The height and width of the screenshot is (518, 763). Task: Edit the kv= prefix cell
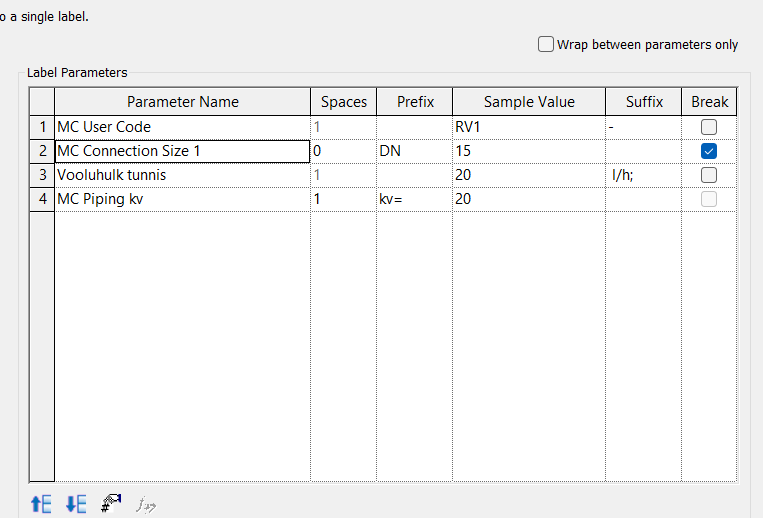[414, 199]
